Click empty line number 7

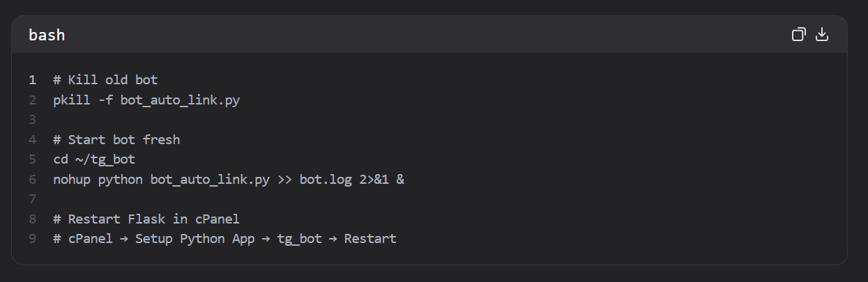click(32, 199)
